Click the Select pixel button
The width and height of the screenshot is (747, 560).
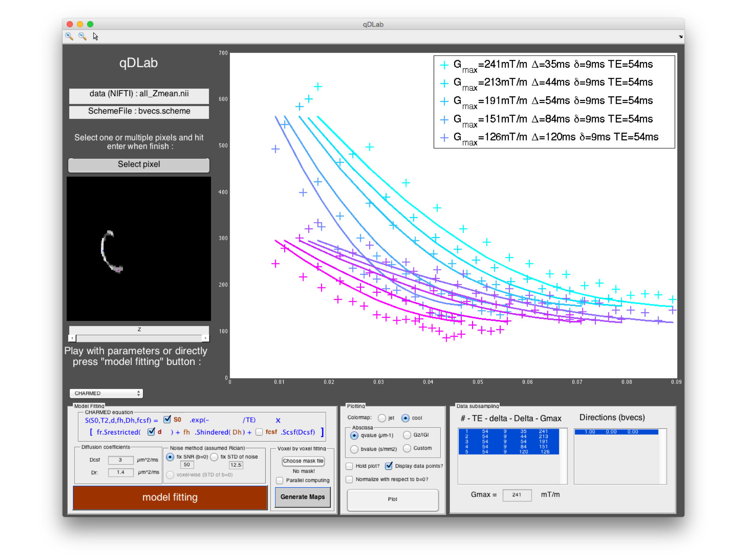pos(139,164)
